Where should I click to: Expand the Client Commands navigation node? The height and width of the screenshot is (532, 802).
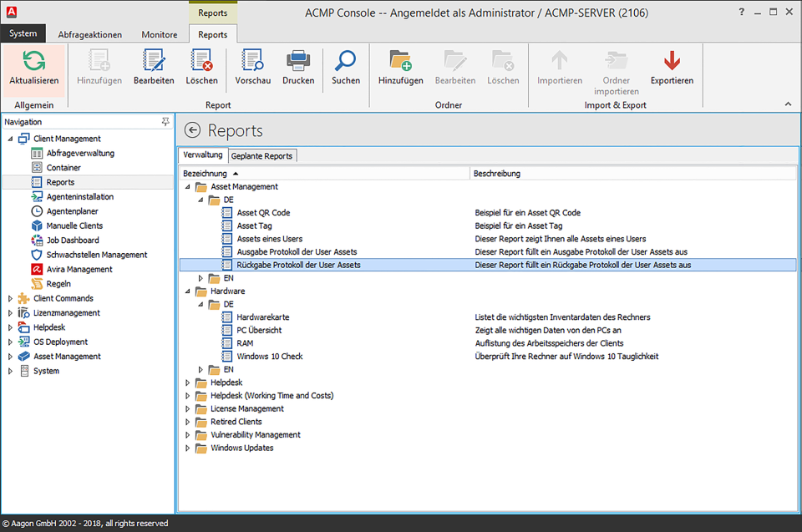(x=10, y=298)
